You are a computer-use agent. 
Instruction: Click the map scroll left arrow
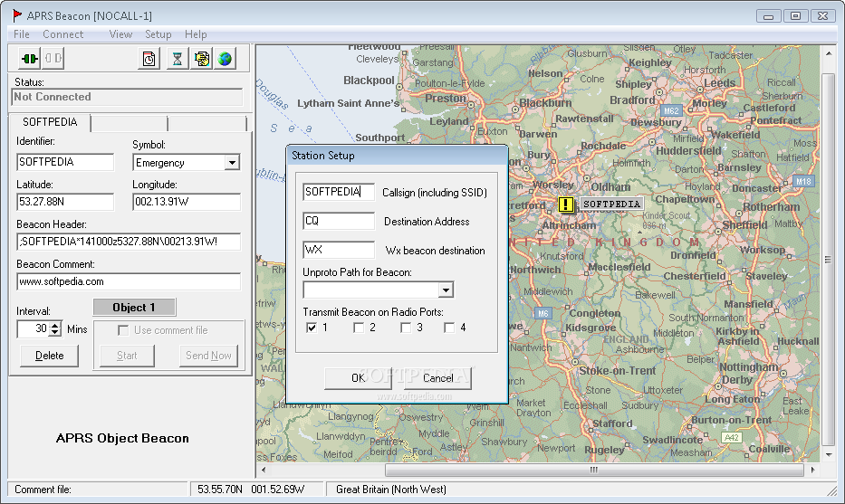pyautogui.click(x=264, y=471)
